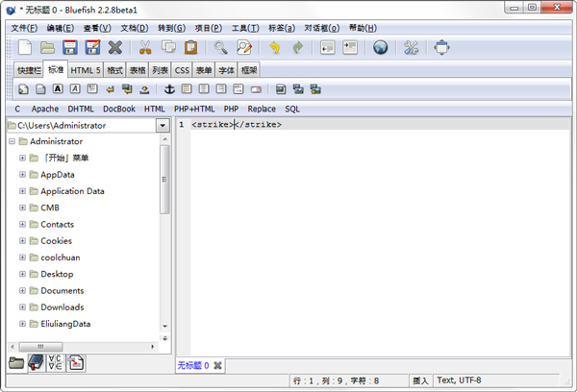This screenshot has height=392, width=577.
Task: Cut selection with the scissors icon
Action: [x=145, y=47]
